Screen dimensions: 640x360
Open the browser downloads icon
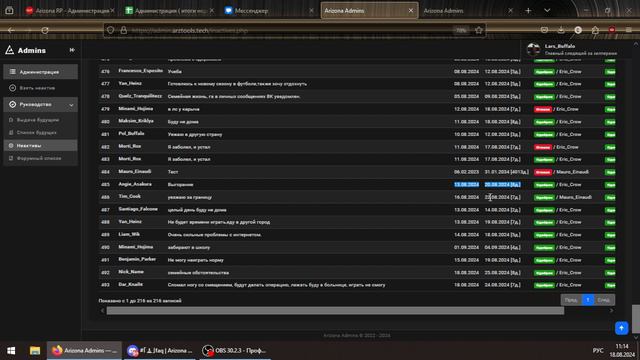[561, 30]
